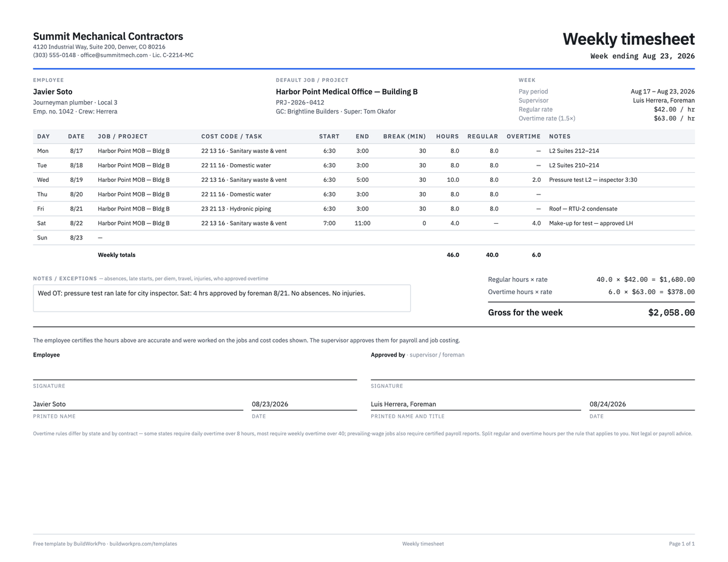Click Monday's cost code '22 13 16 · Sanitary waste & vent'
This screenshot has width=728, height=562.
[x=244, y=151]
